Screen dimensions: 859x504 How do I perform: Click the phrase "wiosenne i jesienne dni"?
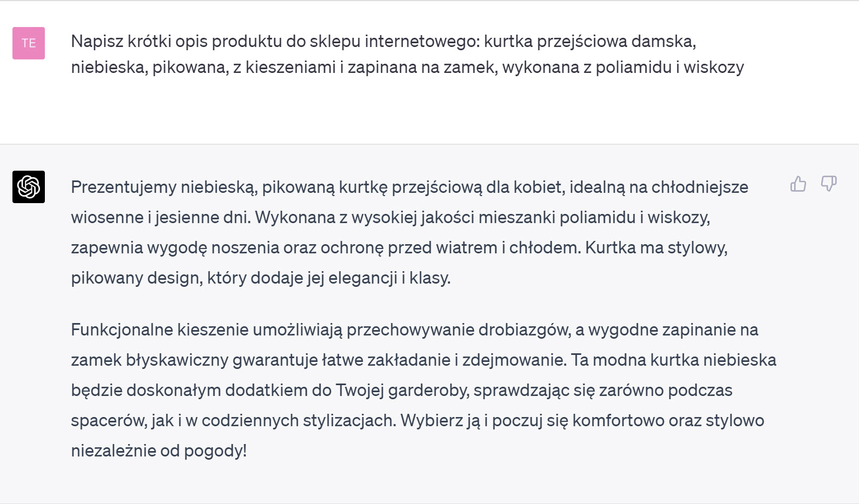(161, 217)
